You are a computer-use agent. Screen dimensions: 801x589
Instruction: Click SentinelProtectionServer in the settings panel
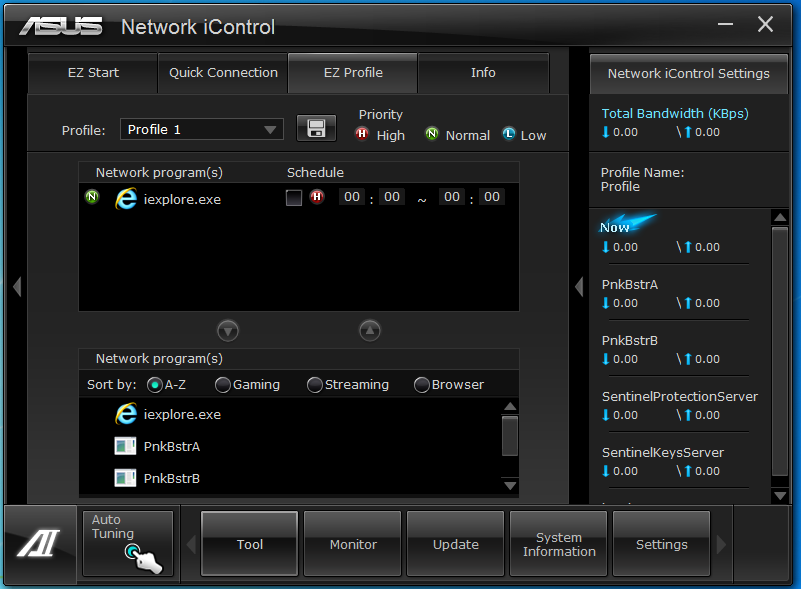point(679,396)
